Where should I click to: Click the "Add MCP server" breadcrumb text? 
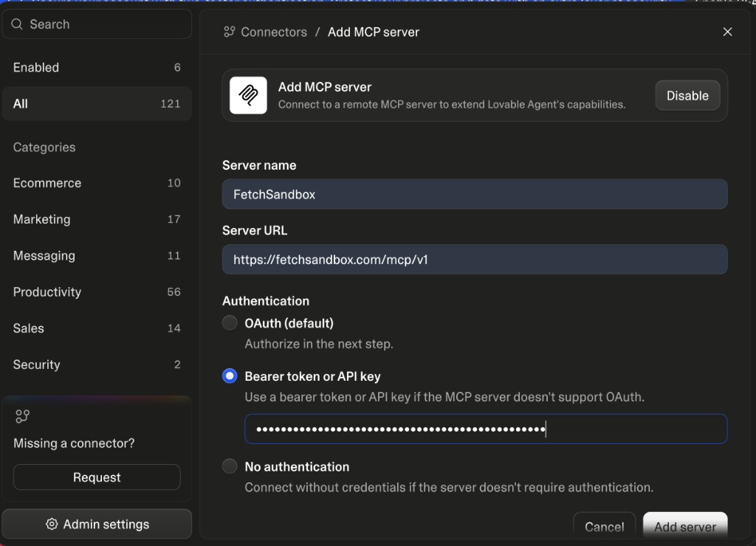[x=374, y=32]
